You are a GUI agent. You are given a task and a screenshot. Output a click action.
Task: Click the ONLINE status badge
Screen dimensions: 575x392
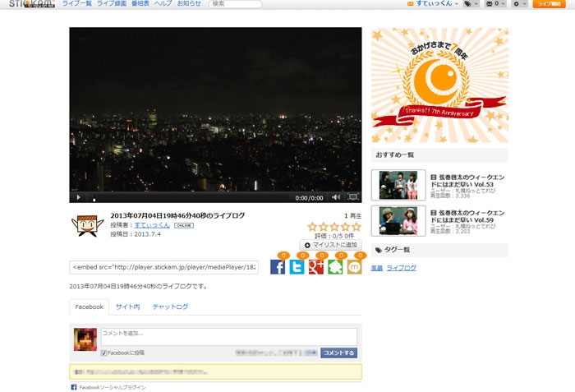tap(184, 225)
